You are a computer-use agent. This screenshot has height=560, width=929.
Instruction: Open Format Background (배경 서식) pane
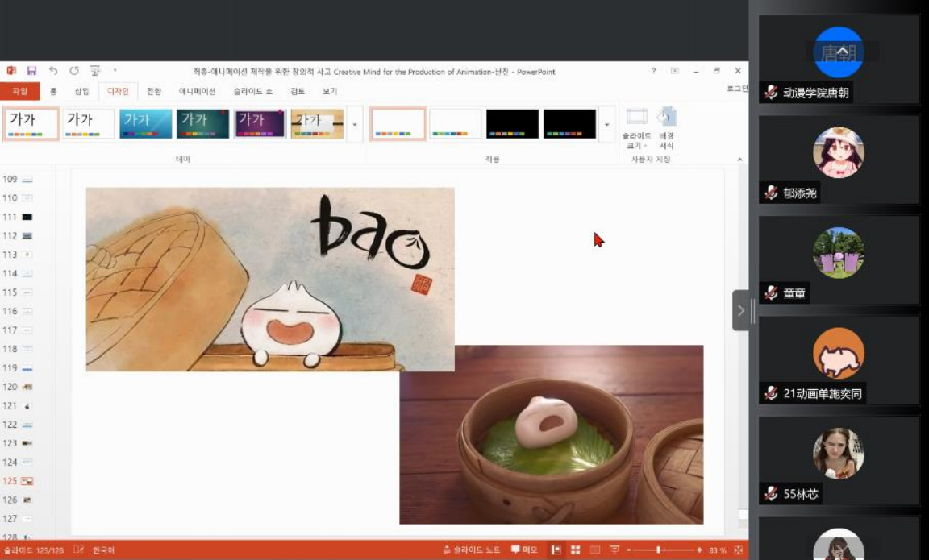tap(666, 128)
